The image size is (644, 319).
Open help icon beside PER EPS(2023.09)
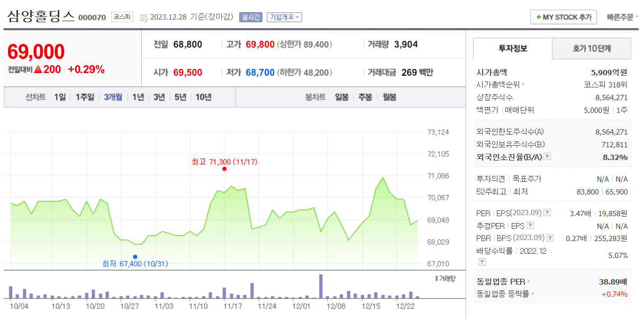click(547, 213)
